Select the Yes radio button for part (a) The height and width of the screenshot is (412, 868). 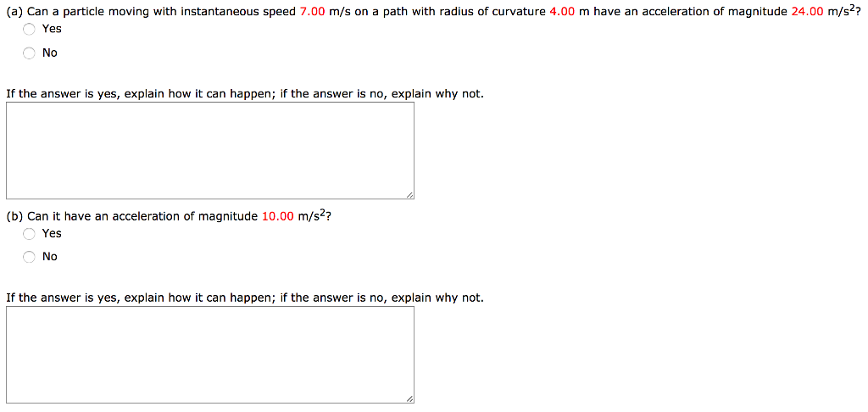30,29
